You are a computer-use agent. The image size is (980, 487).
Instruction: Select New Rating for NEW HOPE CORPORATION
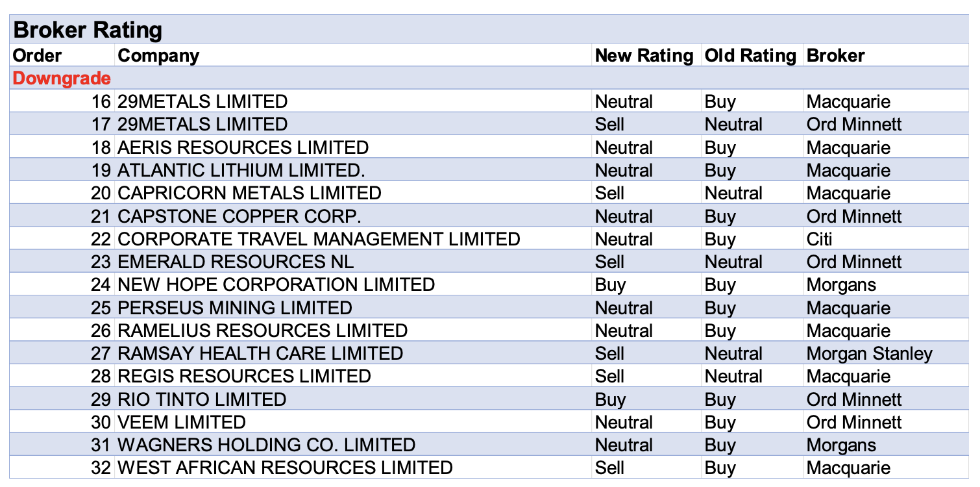pyautogui.click(x=610, y=285)
